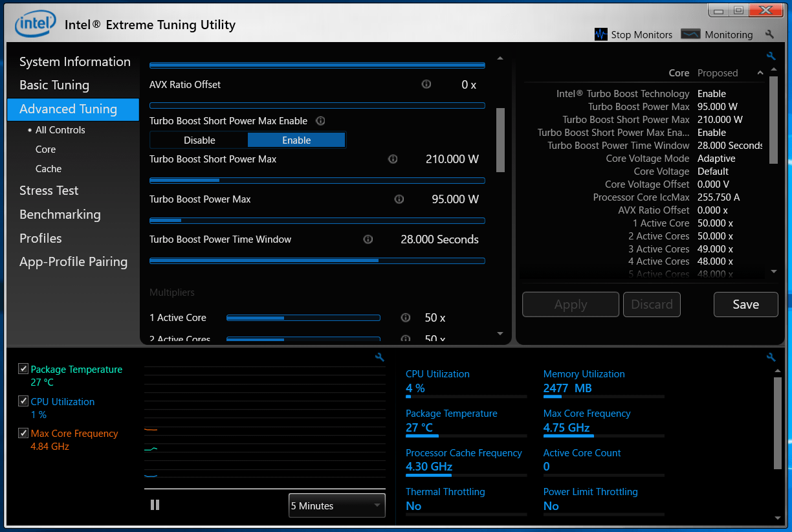The height and width of the screenshot is (532, 792).
Task: Adjust the 1 Active Core multiplier slider
Action: click(x=303, y=318)
